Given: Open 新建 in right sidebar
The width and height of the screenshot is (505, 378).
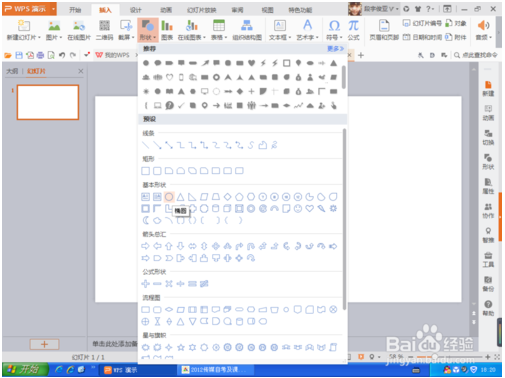Looking at the screenshot, I should 488,88.
